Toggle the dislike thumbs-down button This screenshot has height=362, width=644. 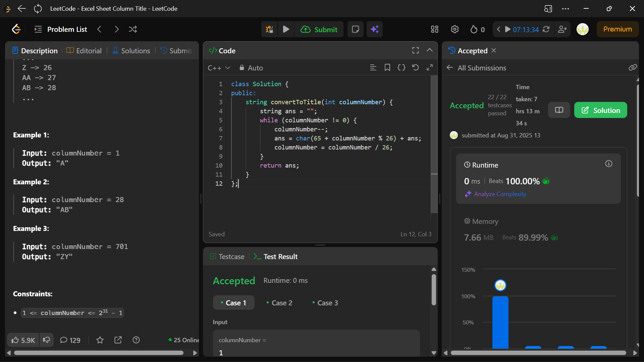47,340
